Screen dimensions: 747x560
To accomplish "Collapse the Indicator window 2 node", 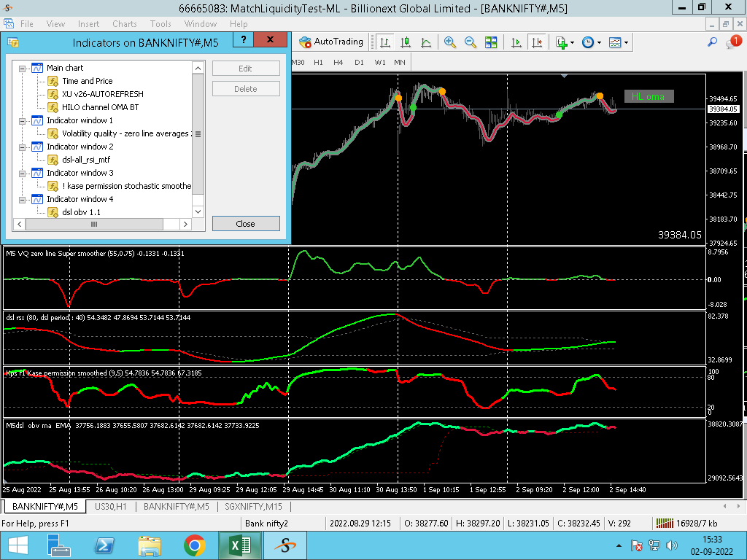I will 23,147.
